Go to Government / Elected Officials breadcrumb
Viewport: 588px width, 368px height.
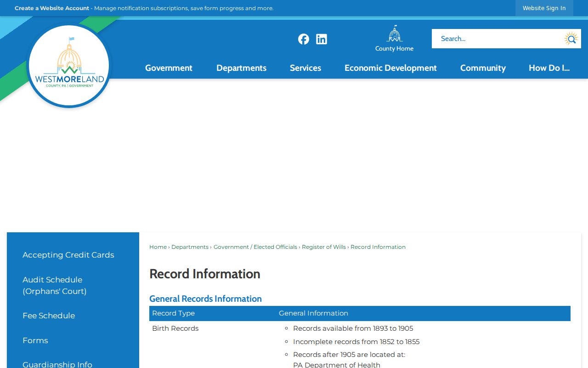coord(255,247)
